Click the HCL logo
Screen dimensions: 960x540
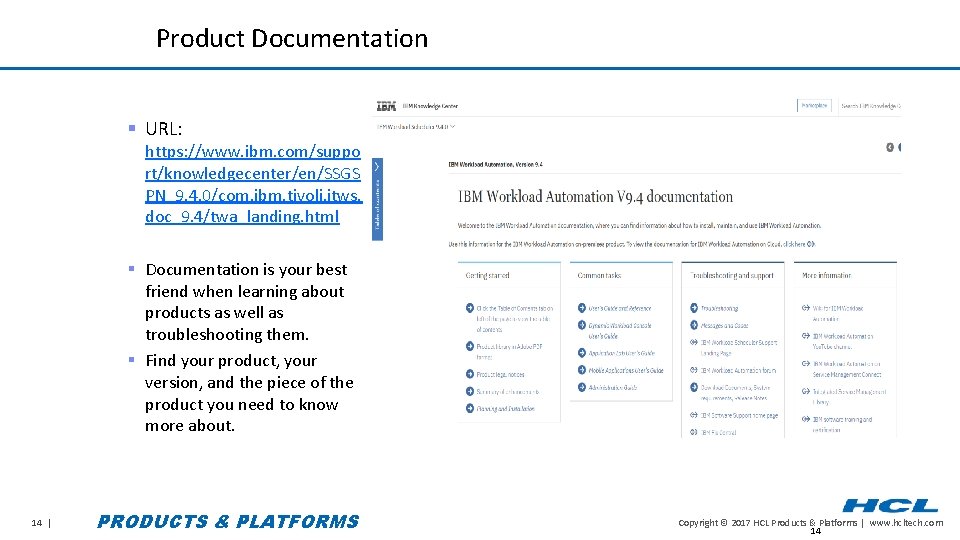pos(890,506)
